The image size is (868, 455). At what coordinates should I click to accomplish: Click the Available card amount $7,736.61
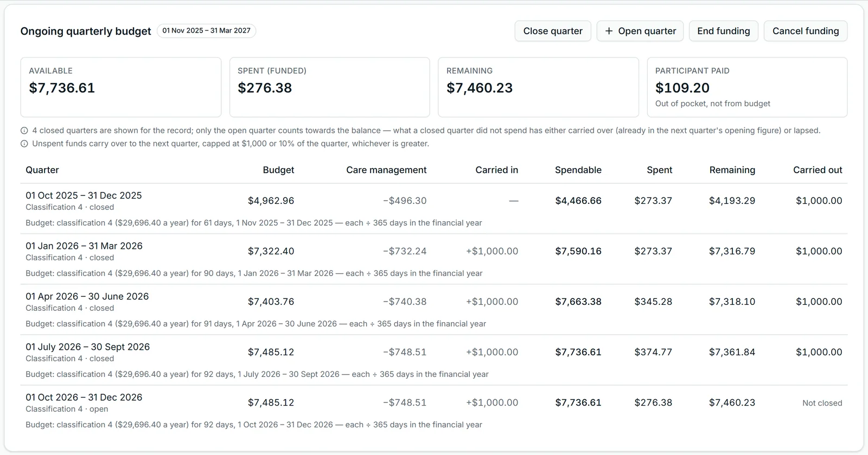coord(62,88)
